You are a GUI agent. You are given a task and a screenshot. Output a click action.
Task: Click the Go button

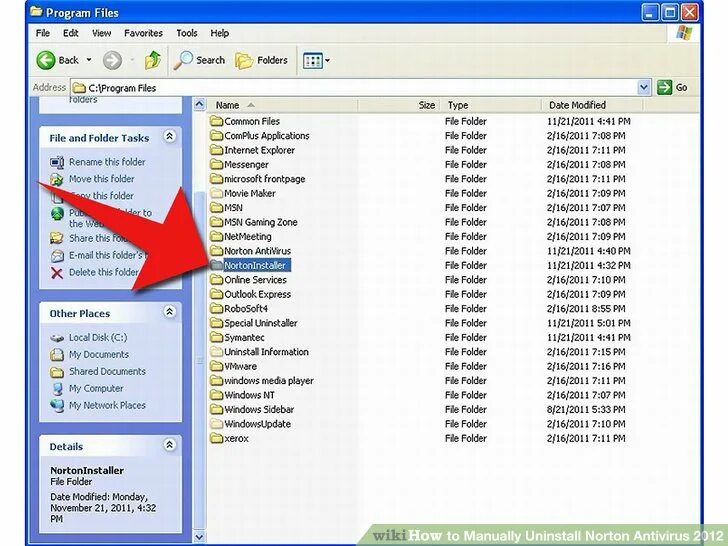(x=673, y=87)
